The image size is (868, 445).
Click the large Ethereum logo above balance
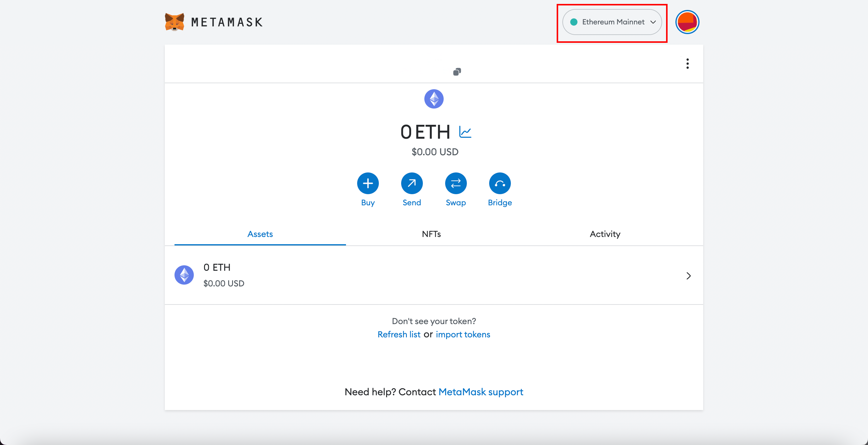coord(434,99)
